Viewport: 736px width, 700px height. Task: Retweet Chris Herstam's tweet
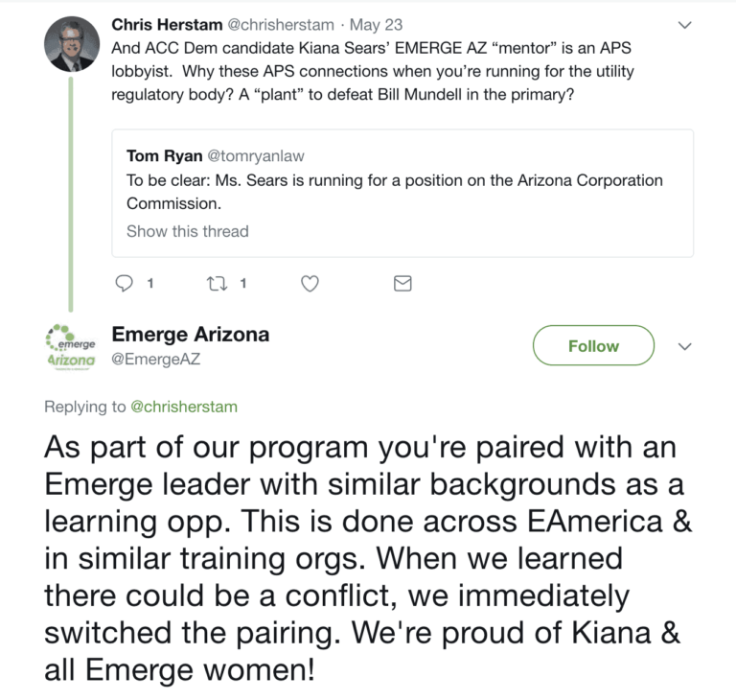click(x=217, y=283)
